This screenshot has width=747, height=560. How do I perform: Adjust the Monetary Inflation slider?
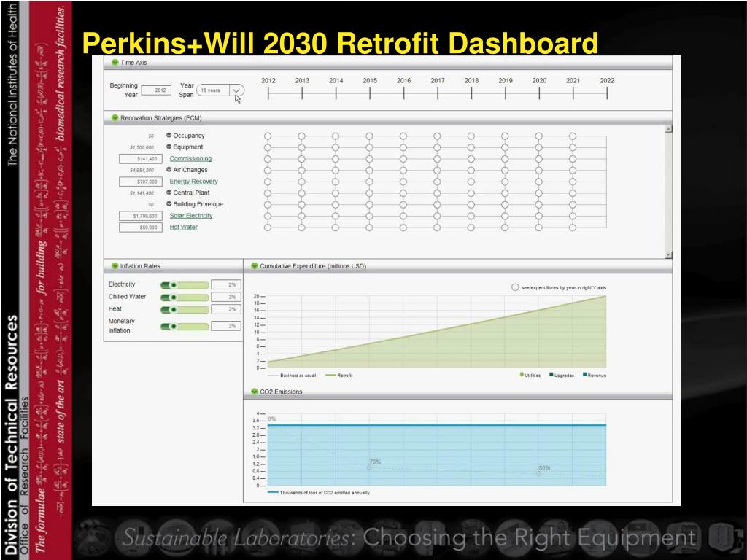click(185, 326)
